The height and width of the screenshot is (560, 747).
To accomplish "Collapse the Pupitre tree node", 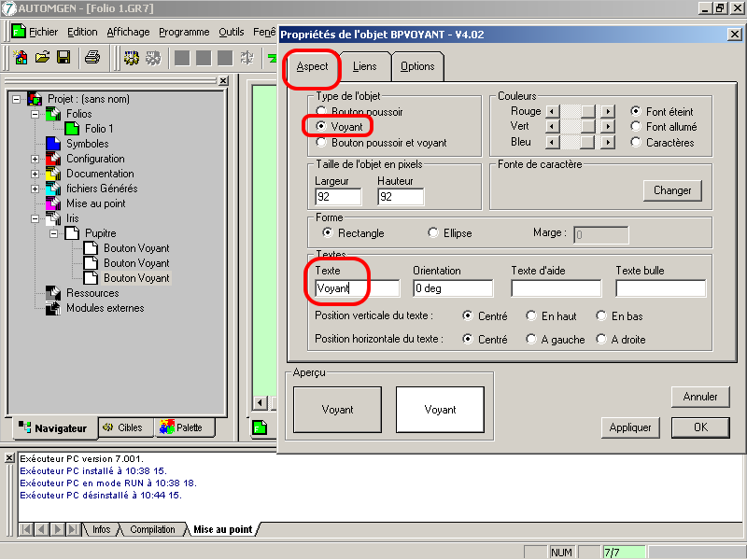I will [54, 233].
